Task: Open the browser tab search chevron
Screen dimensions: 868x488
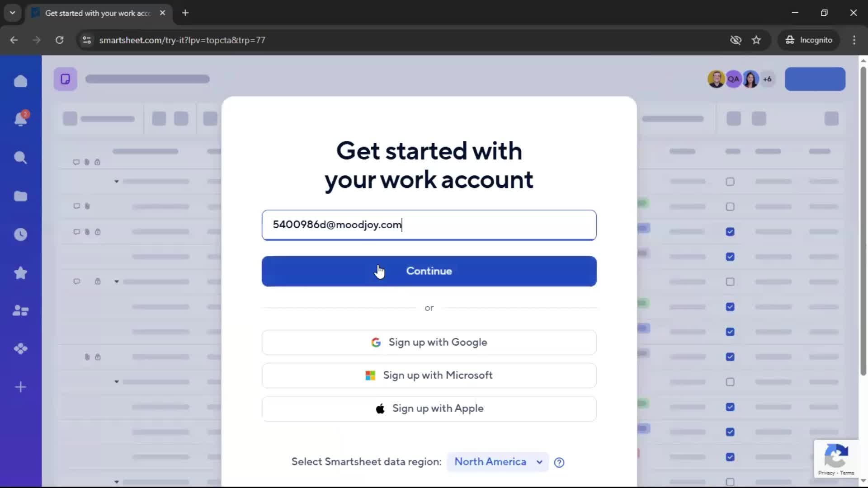Action: coord(12,13)
